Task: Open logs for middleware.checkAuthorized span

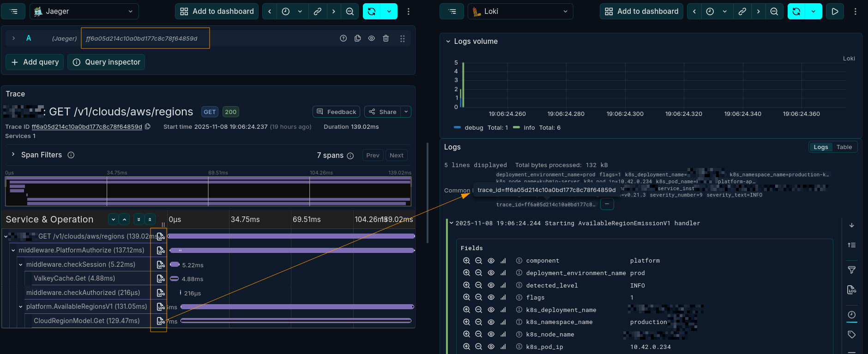Action: [x=161, y=293]
